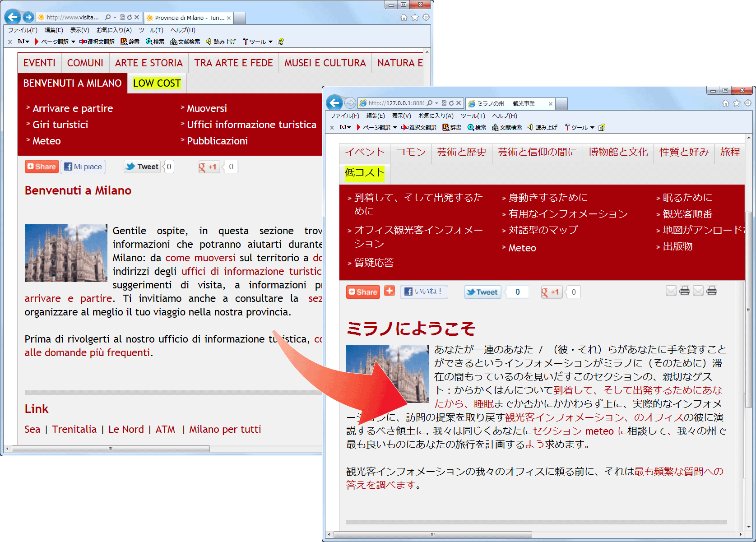
Task: Click 文献検索 literature search icon in right window
Action: 506,128
